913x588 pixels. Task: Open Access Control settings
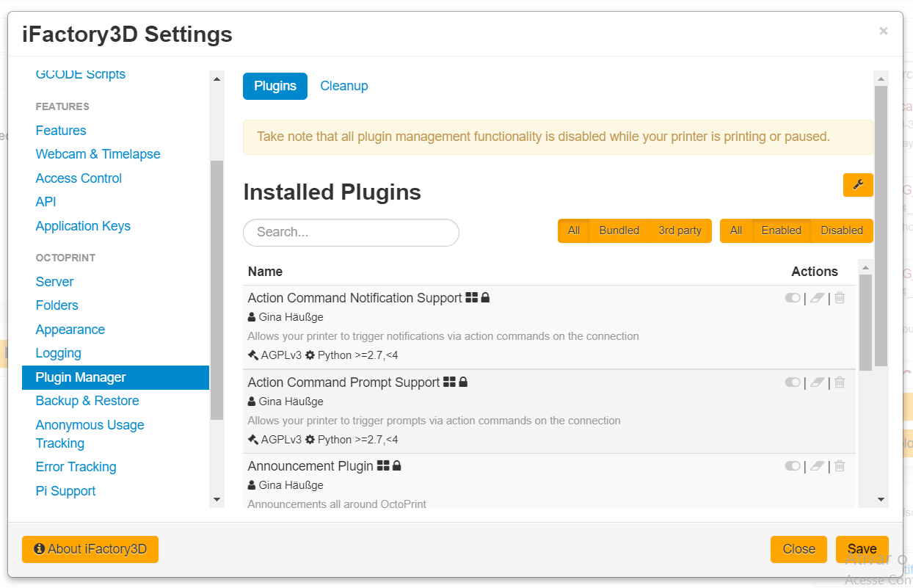point(79,178)
